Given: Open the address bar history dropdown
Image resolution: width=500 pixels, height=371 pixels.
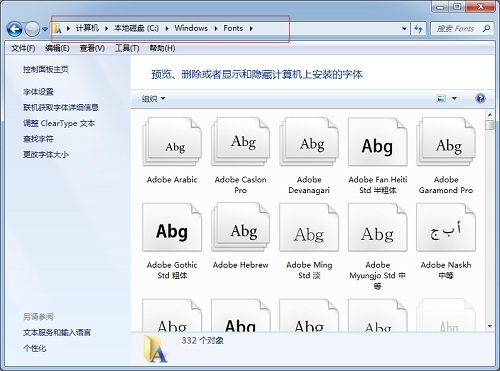Looking at the screenshot, I should [x=404, y=29].
